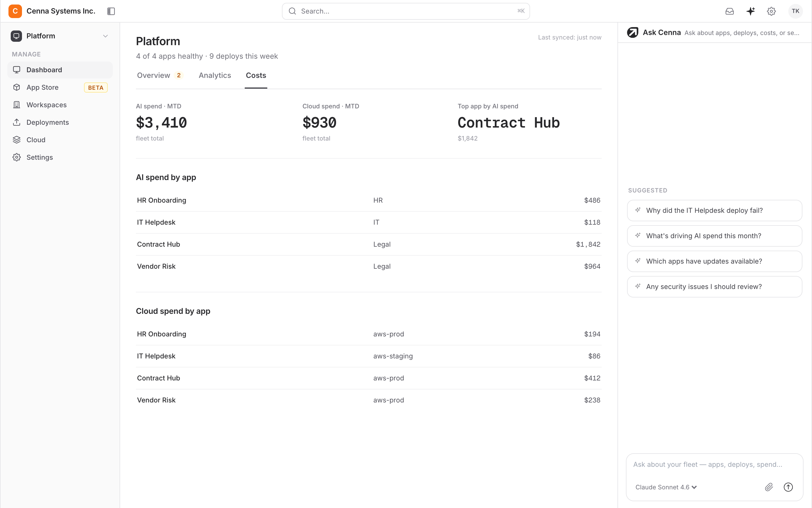The image size is (812, 508).
Task: Ask about security issues to review
Action: [x=714, y=286]
